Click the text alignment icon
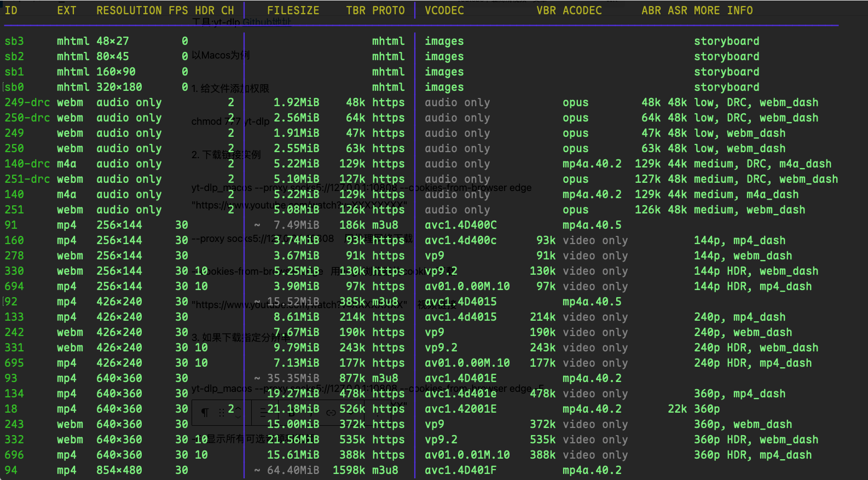868x480 pixels. (263, 413)
